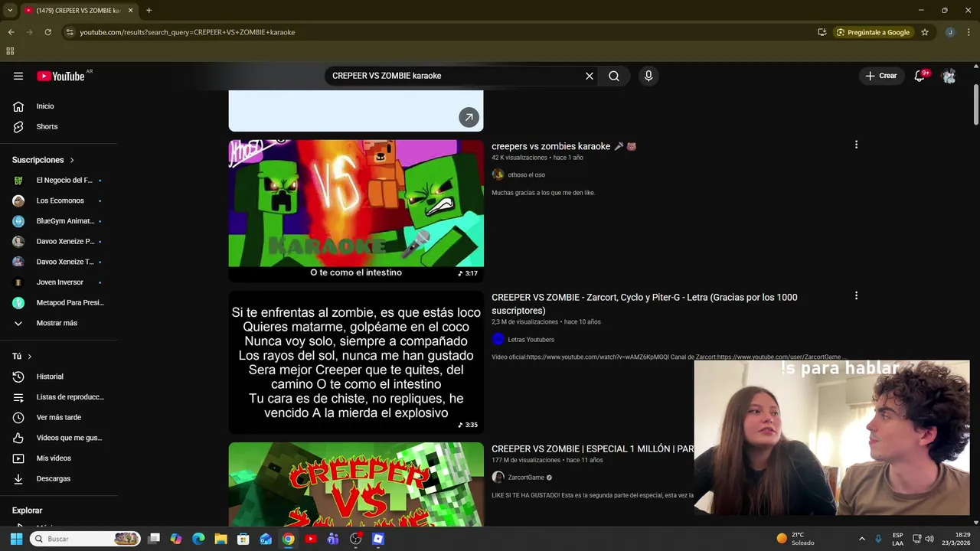Click the Crear button
980x551 pixels.
tap(881, 76)
